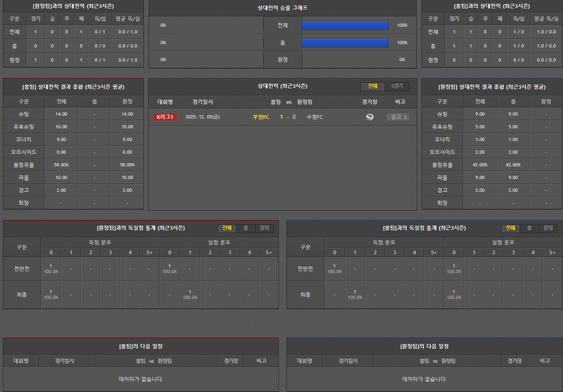This screenshot has height=392, width=563.
Task: Click the 경기일시 header in 상대전적 table
Action: pyautogui.click(x=202, y=102)
